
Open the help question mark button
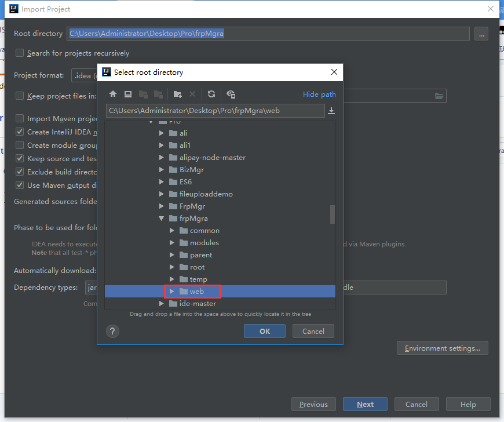pyautogui.click(x=112, y=331)
